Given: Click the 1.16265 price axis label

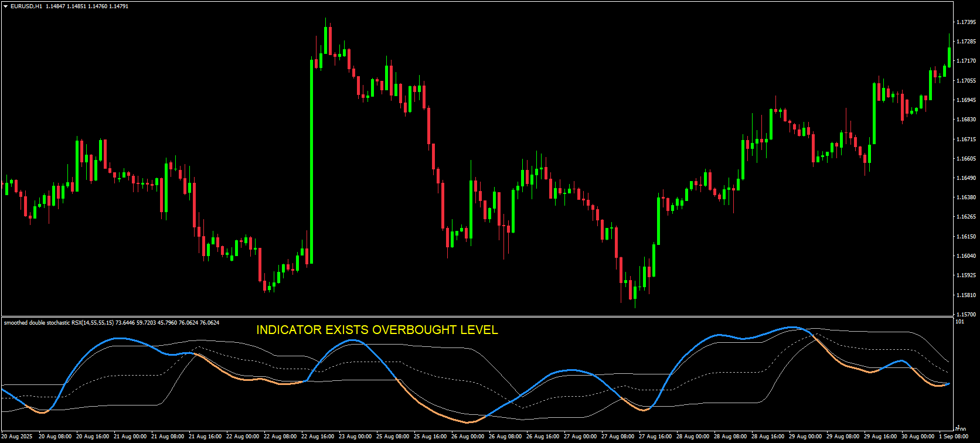Looking at the screenshot, I should click(966, 217).
